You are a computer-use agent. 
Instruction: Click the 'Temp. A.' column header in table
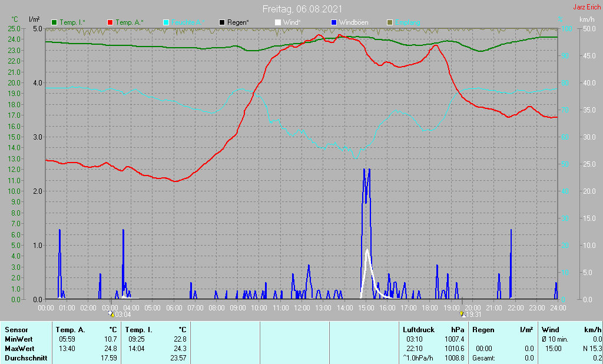pos(71,330)
